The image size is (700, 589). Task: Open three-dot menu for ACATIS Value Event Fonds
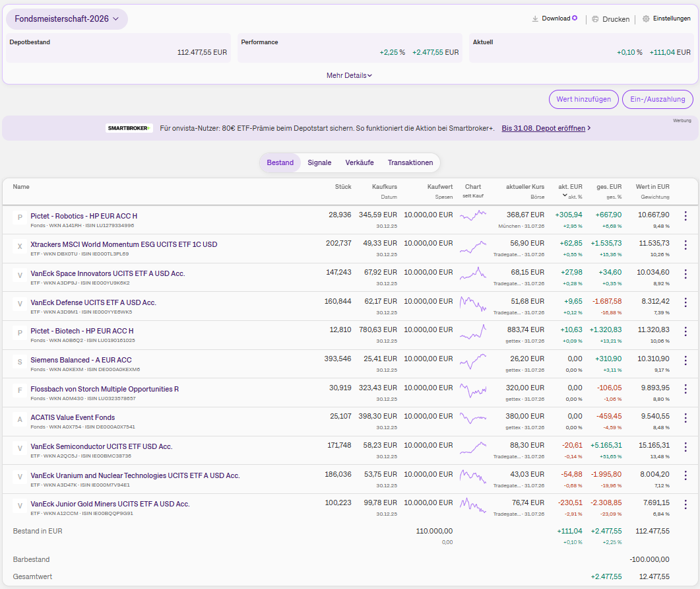tap(685, 418)
